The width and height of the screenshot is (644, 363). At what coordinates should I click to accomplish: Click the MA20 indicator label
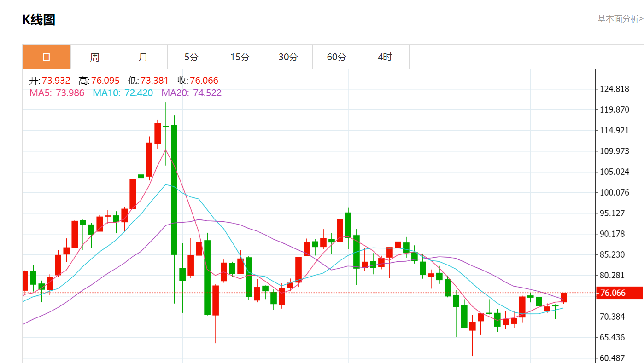pos(191,93)
